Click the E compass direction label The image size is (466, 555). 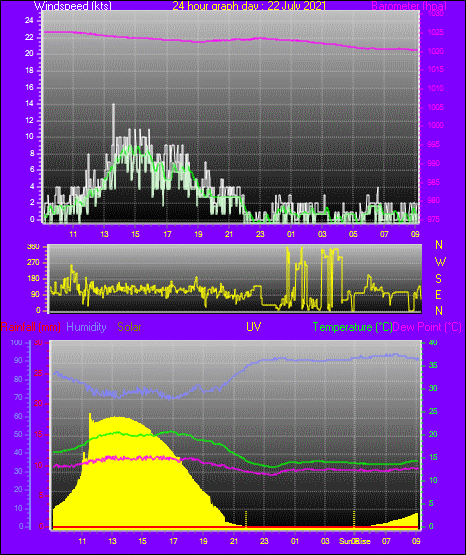(438, 294)
